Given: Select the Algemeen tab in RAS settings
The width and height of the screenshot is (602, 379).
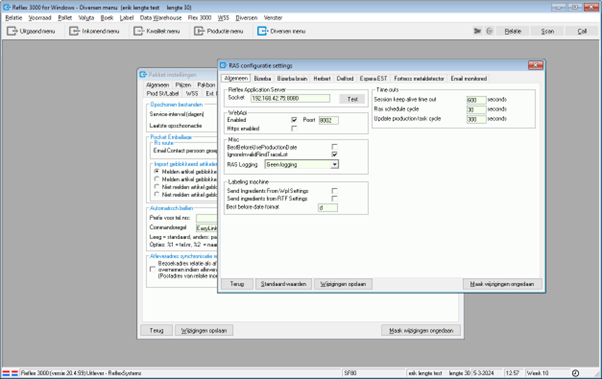Looking at the screenshot, I should [x=236, y=78].
